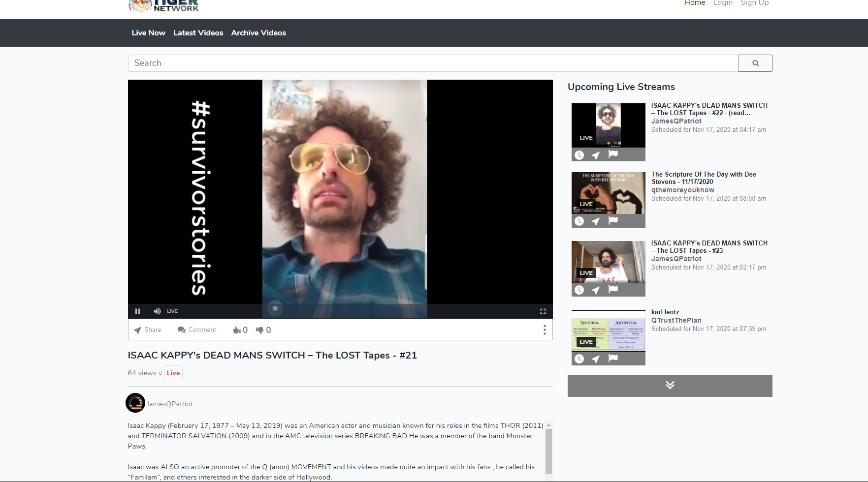Click the Login link
The height and width of the screenshot is (482, 868).
point(723,3)
